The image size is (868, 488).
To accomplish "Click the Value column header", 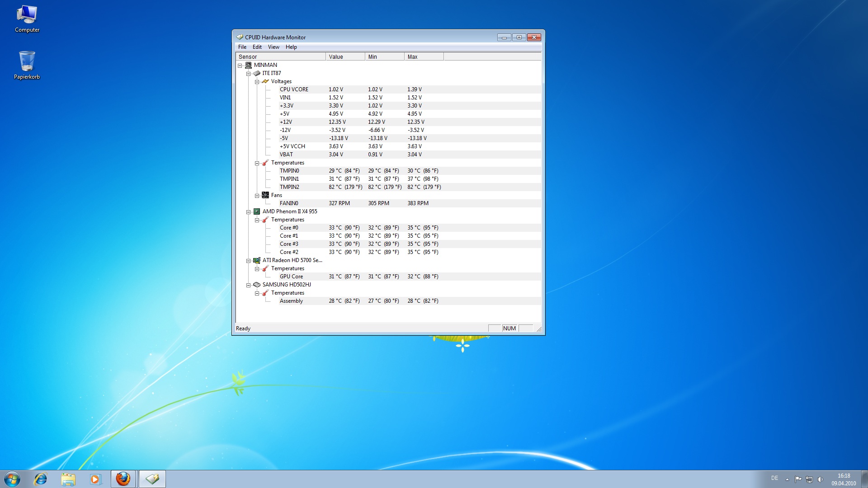I will [345, 57].
